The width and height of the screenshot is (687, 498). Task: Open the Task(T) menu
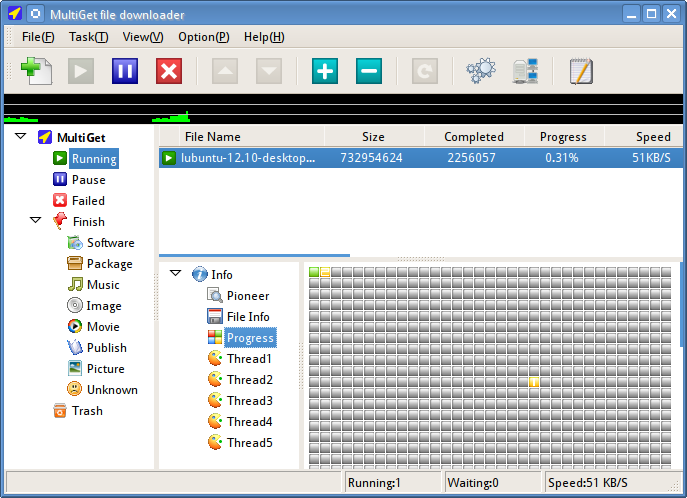89,37
